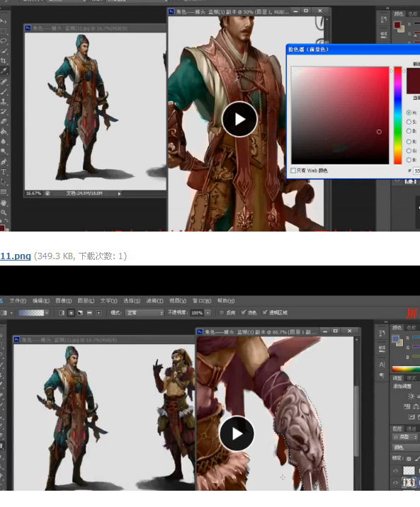This screenshot has width=420, height=507.
Task: Open the gradient preset picker dropdown
Action: coord(47,313)
